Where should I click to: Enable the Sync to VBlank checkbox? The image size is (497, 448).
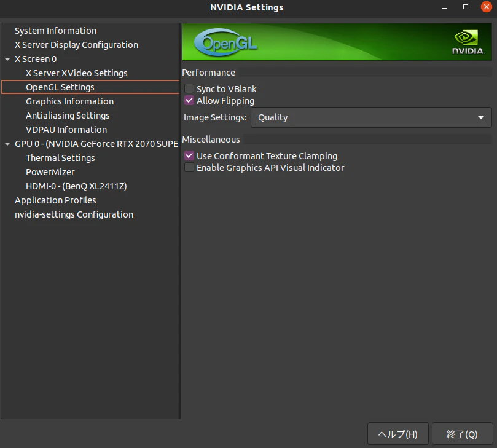[189, 88]
